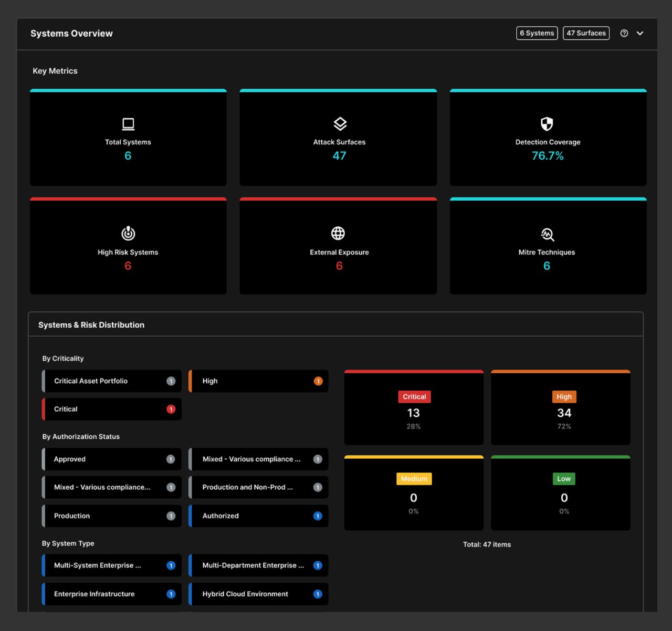Collapse the Systems Overview panel via header chevron
672x631 pixels.
[x=640, y=33]
